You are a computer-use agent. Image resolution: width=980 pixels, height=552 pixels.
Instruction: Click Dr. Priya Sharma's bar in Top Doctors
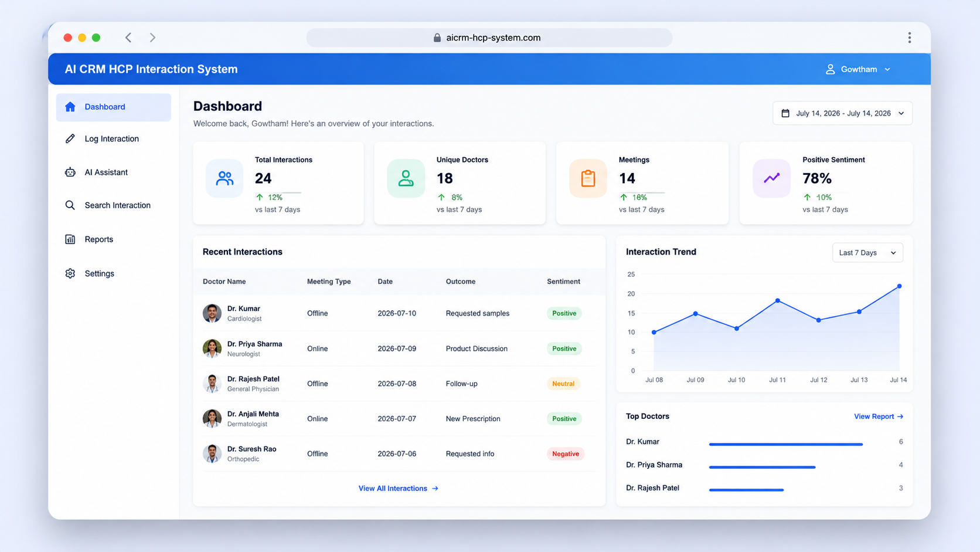coord(763,468)
